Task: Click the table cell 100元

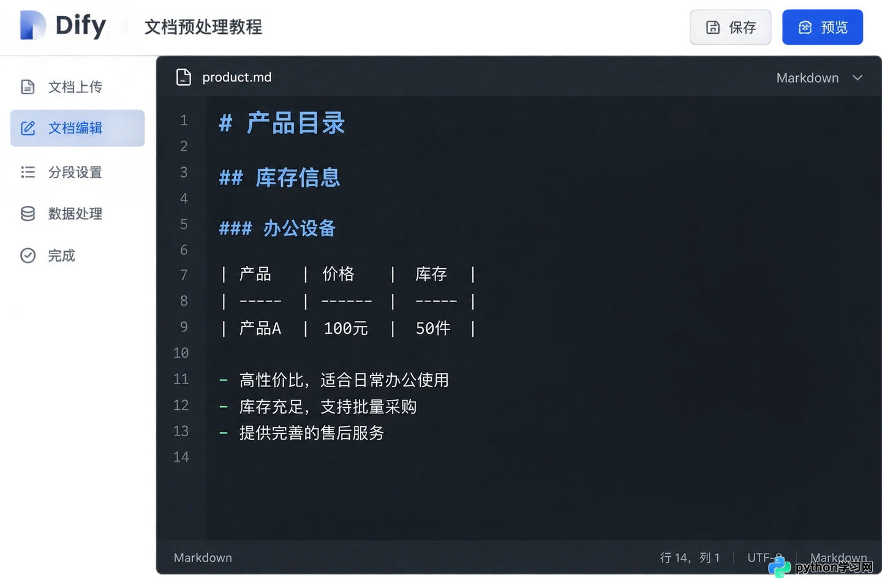Action: (x=345, y=328)
